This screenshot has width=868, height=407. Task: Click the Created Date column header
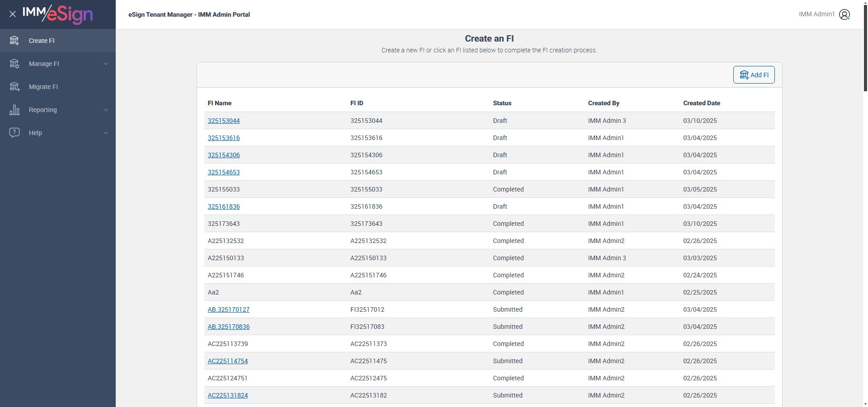click(702, 103)
